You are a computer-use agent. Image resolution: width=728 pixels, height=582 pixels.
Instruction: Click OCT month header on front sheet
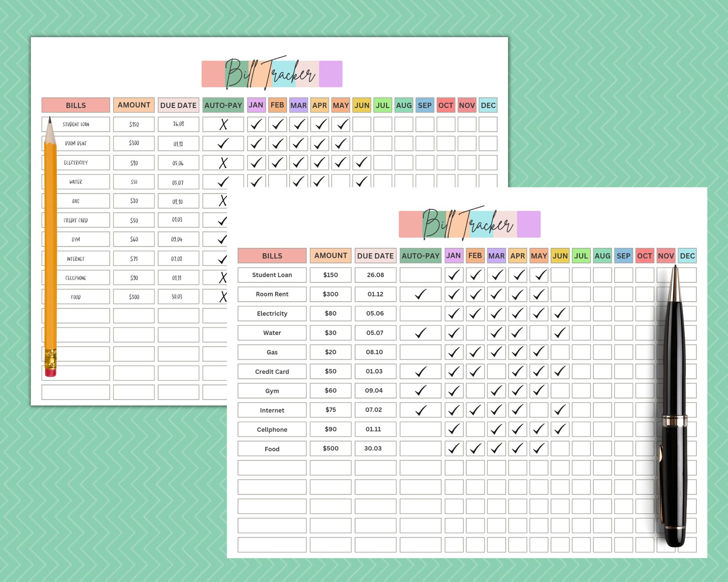(x=645, y=256)
